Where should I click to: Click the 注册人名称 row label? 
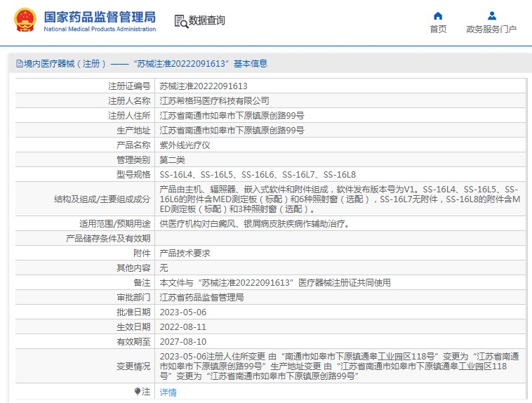click(129, 101)
